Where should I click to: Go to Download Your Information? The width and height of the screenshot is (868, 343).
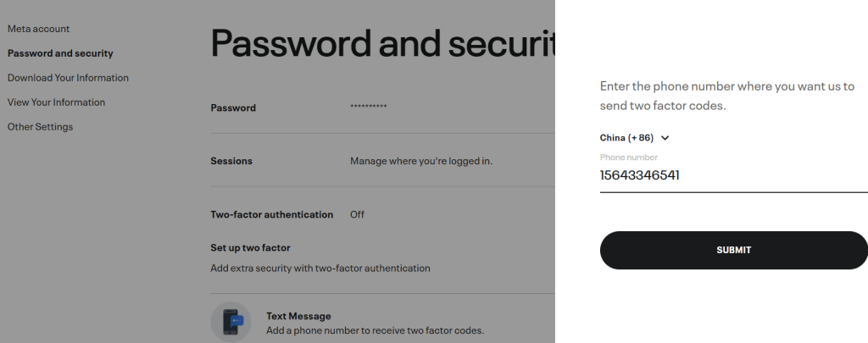68,78
